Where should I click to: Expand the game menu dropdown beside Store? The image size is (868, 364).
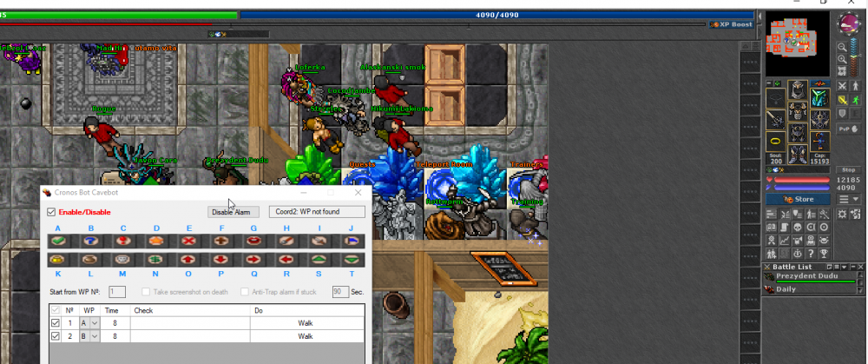(849, 200)
